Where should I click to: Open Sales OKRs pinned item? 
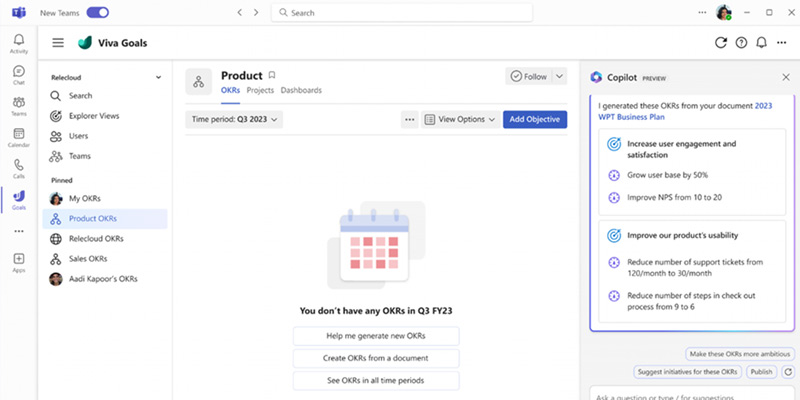[x=106, y=259]
